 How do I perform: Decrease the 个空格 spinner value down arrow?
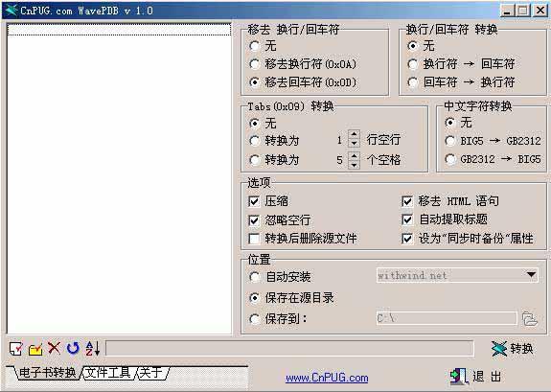354,164
